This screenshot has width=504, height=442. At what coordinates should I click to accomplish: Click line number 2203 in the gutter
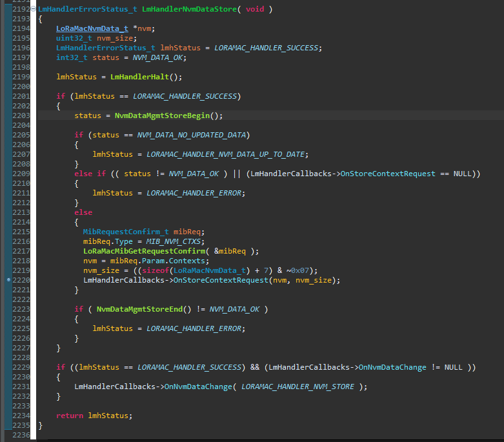click(x=21, y=116)
